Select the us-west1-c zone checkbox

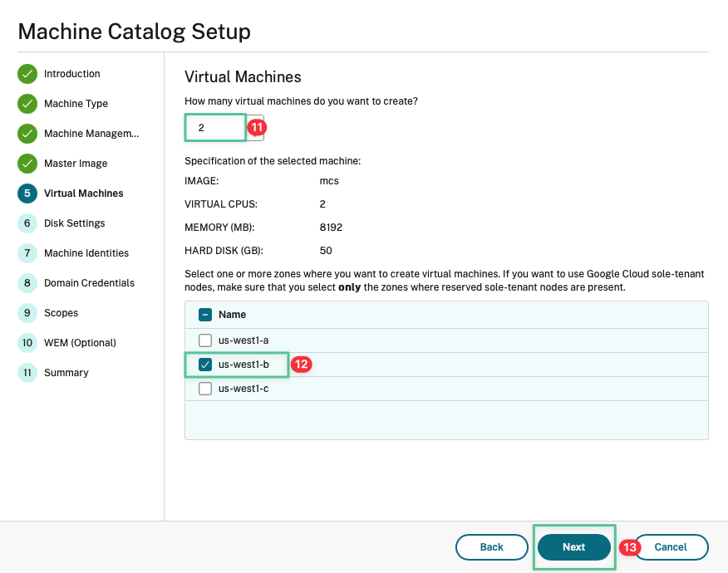pos(205,389)
